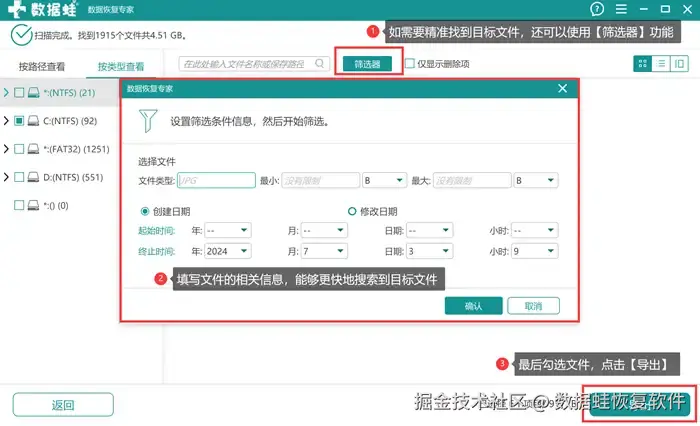Open 起始时间 day dropdown
The height and width of the screenshot is (426, 700).
click(x=429, y=230)
